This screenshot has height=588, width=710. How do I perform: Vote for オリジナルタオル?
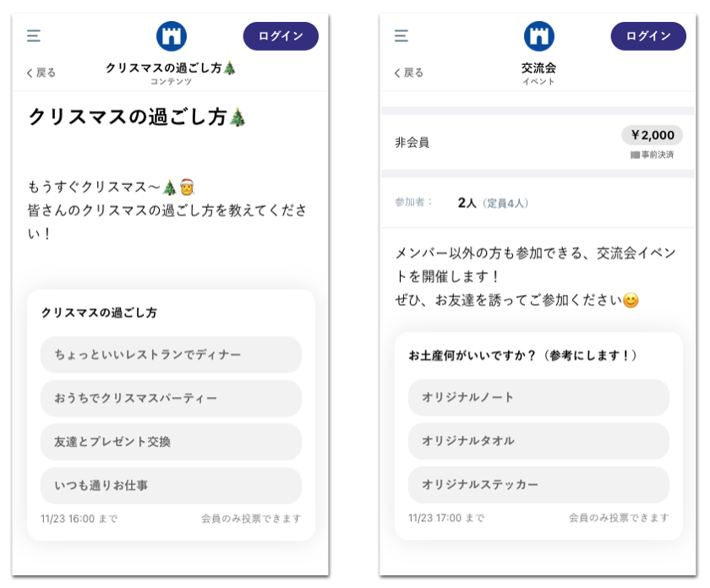point(538,441)
